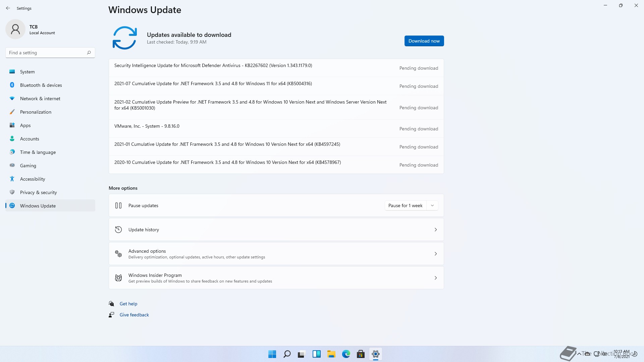
Task: Launch Microsoft Edge from taskbar
Action: coord(346,354)
